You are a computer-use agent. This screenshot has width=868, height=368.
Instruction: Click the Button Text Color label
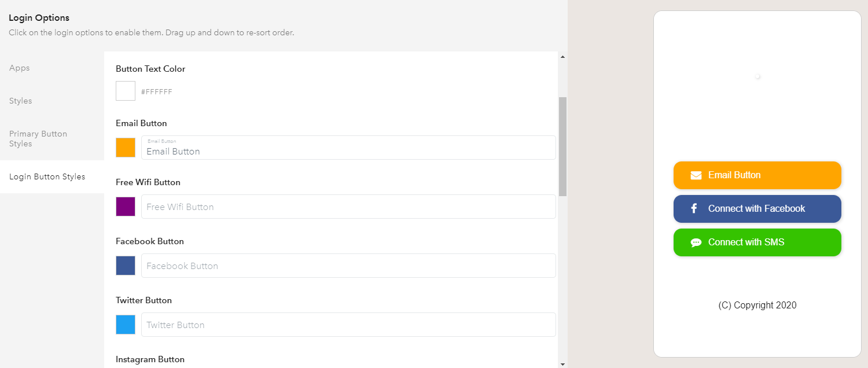[x=150, y=69]
